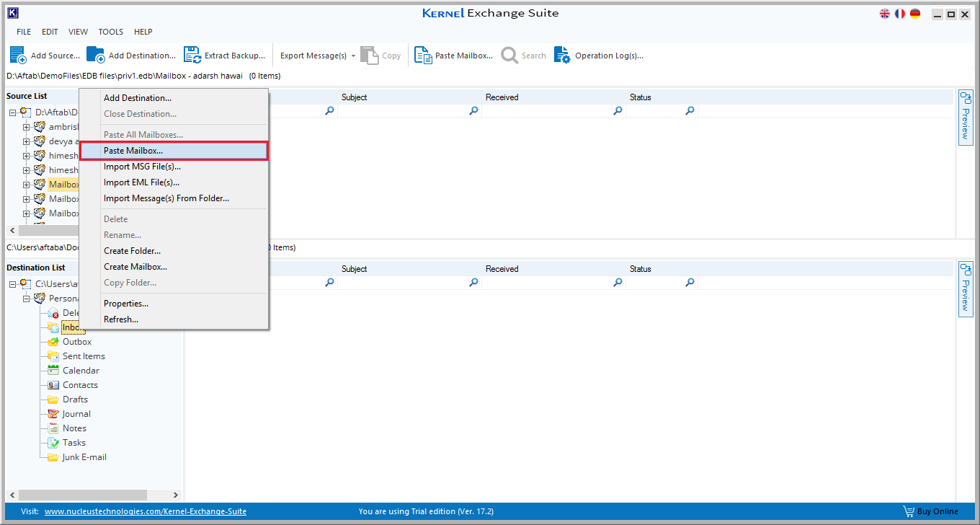
Task: Choose Properties... from context menu
Action: click(x=174, y=304)
